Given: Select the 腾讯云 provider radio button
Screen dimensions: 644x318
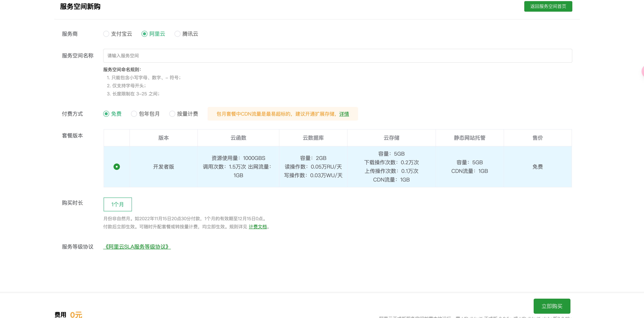Looking at the screenshot, I should [178, 34].
